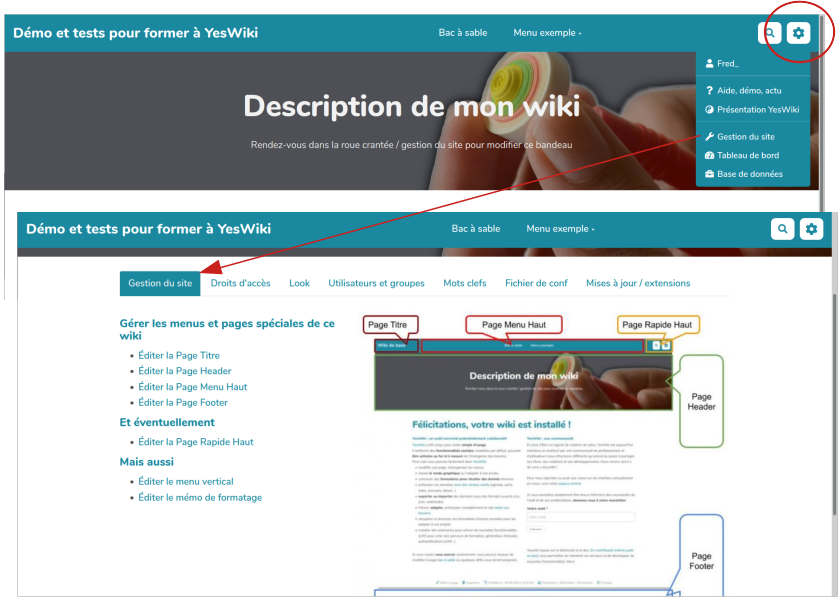This screenshot has width=838, height=597.
Task: Click the Éditer la Page Titre link
Action: coord(180,355)
